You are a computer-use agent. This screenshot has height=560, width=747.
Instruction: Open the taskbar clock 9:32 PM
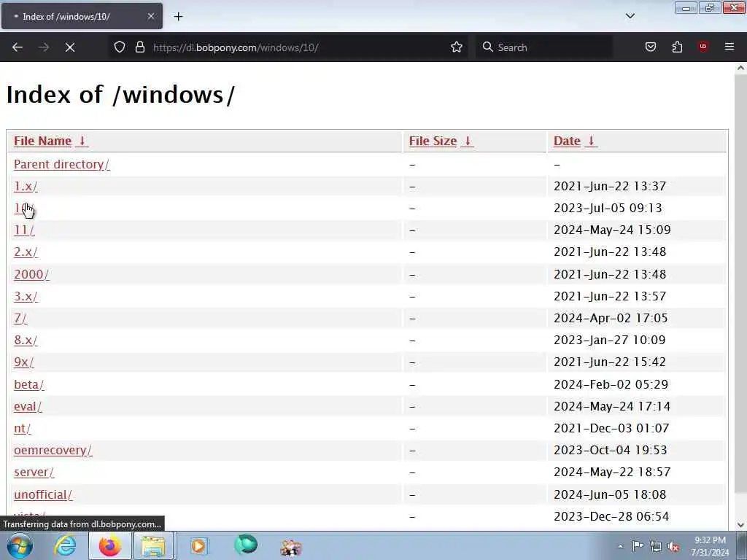point(710,546)
